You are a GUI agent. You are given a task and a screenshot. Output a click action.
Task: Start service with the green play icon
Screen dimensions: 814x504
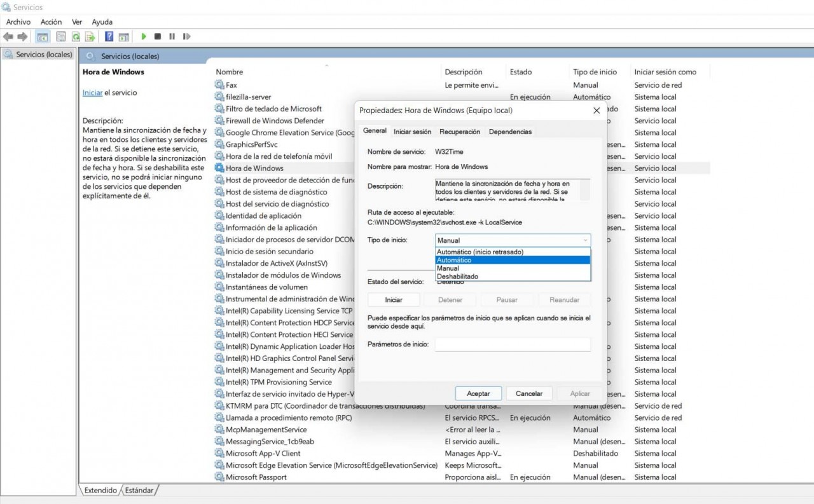click(144, 37)
